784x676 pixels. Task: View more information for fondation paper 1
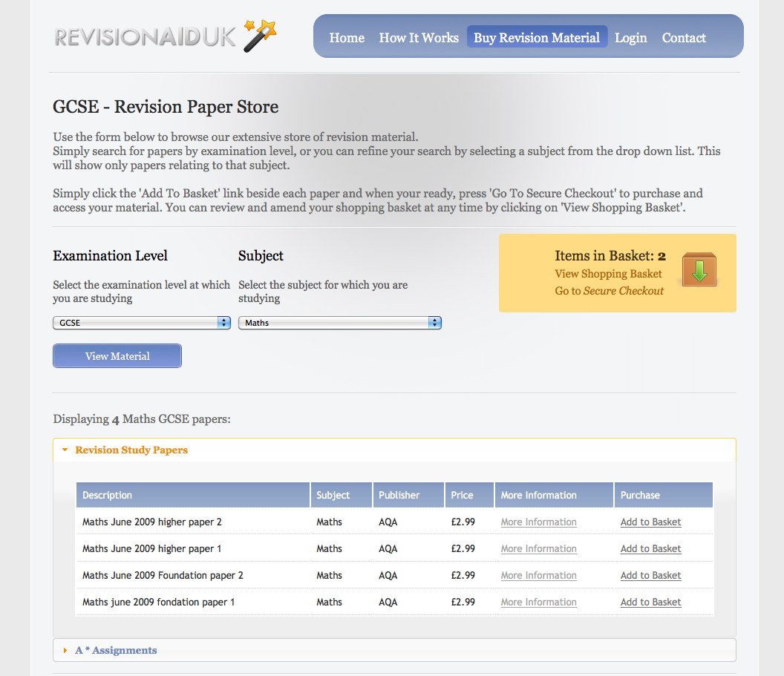tap(538, 602)
